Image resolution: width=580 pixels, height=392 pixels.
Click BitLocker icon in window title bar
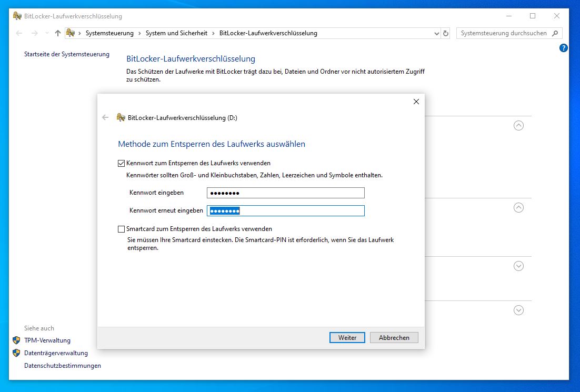coord(17,16)
